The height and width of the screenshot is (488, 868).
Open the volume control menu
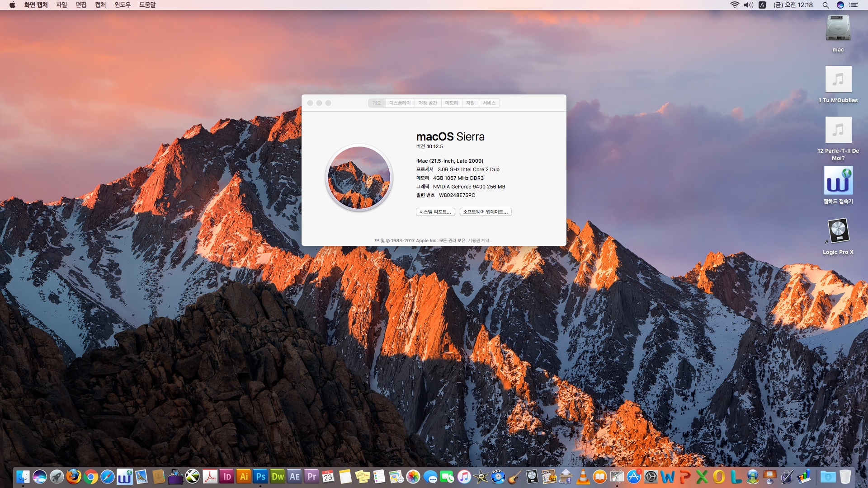tap(749, 5)
